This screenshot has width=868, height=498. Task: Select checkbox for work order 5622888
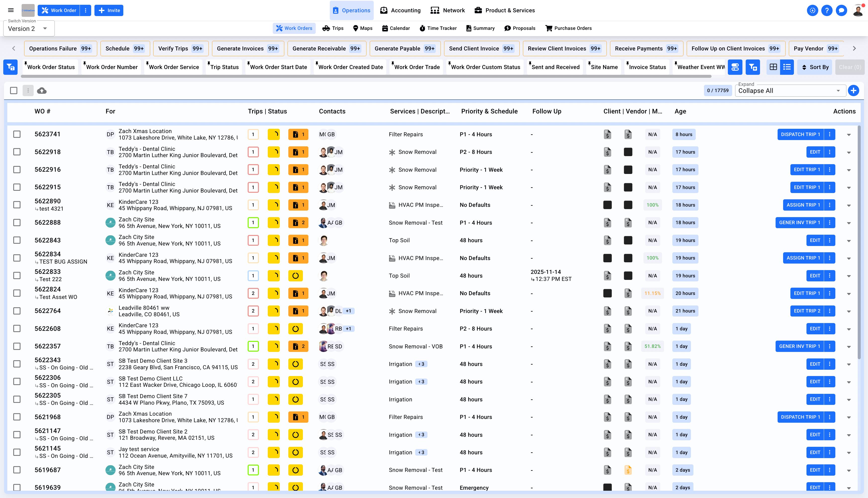[17, 223]
